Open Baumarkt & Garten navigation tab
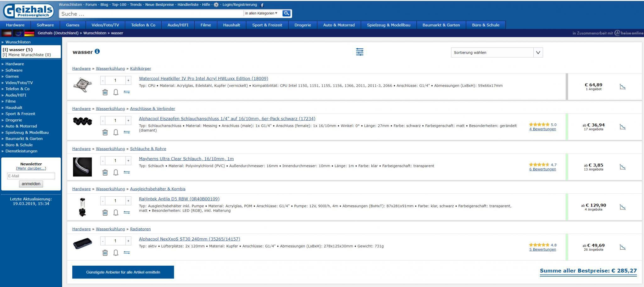The image size is (644, 287). click(441, 25)
